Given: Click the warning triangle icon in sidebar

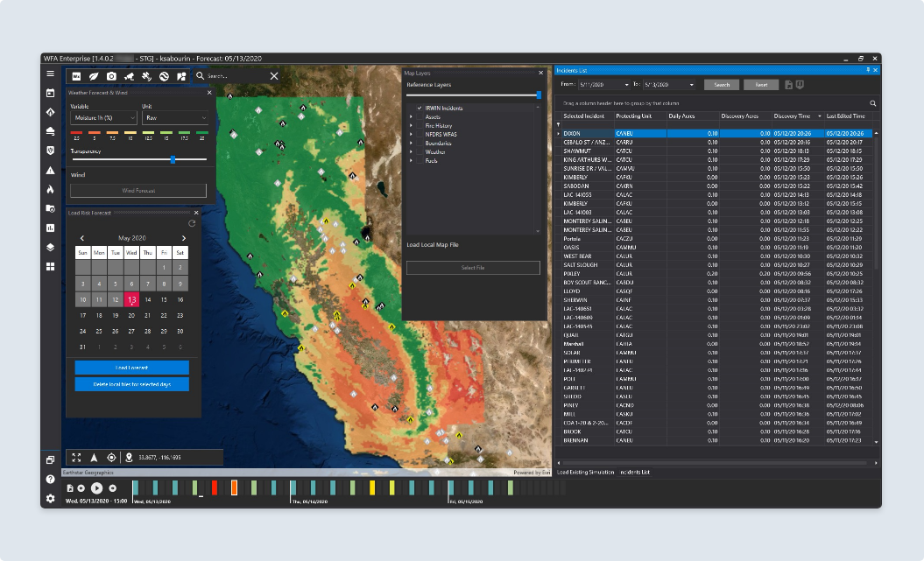Looking at the screenshot, I should [x=51, y=170].
